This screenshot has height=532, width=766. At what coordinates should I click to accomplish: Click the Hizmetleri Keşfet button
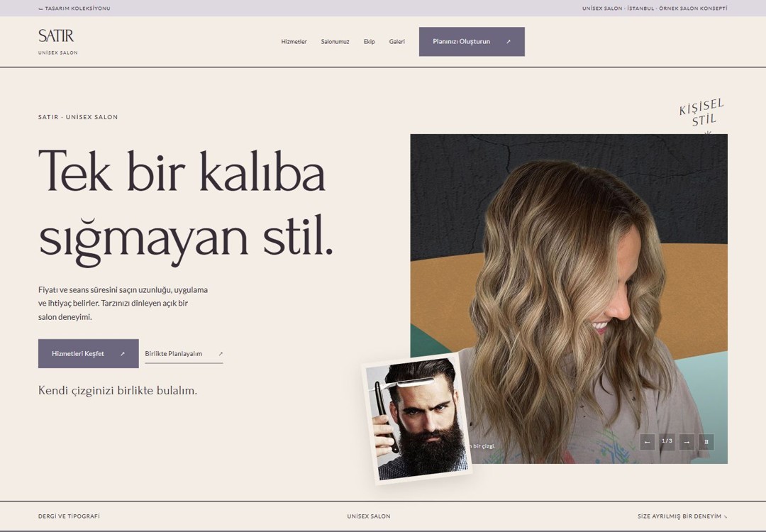point(89,353)
